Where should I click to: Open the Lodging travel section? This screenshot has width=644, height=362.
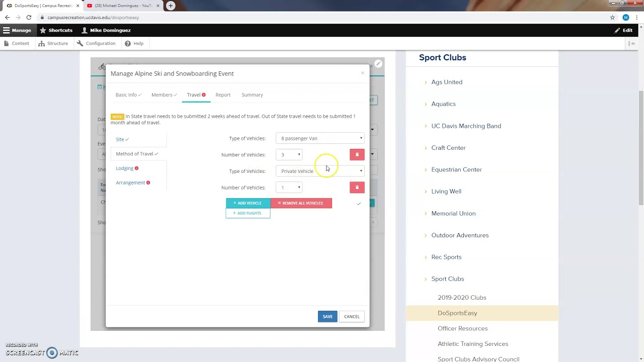127,168
